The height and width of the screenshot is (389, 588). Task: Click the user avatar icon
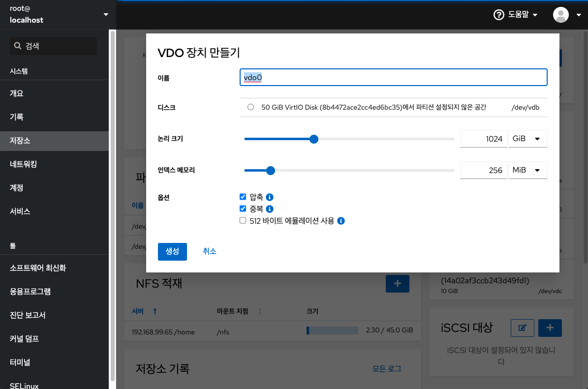tap(560, 15)
